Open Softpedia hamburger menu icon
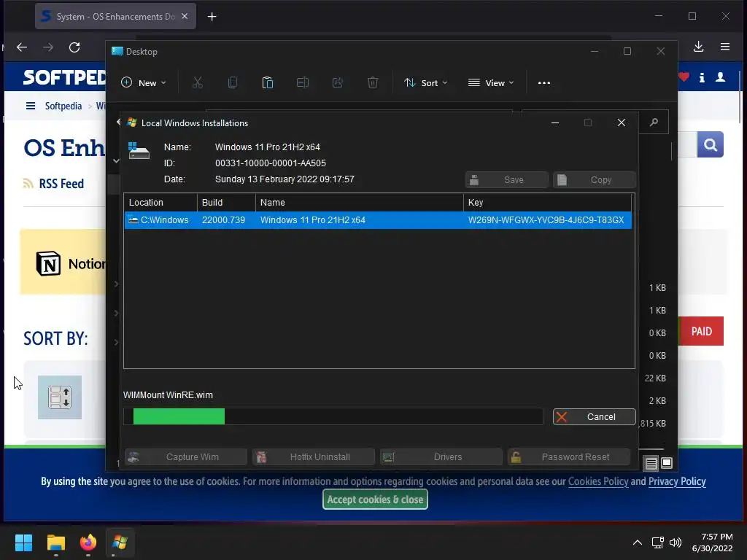Image resolution: width=747 pixels, height=560 pixels. [x=31, y=106]
